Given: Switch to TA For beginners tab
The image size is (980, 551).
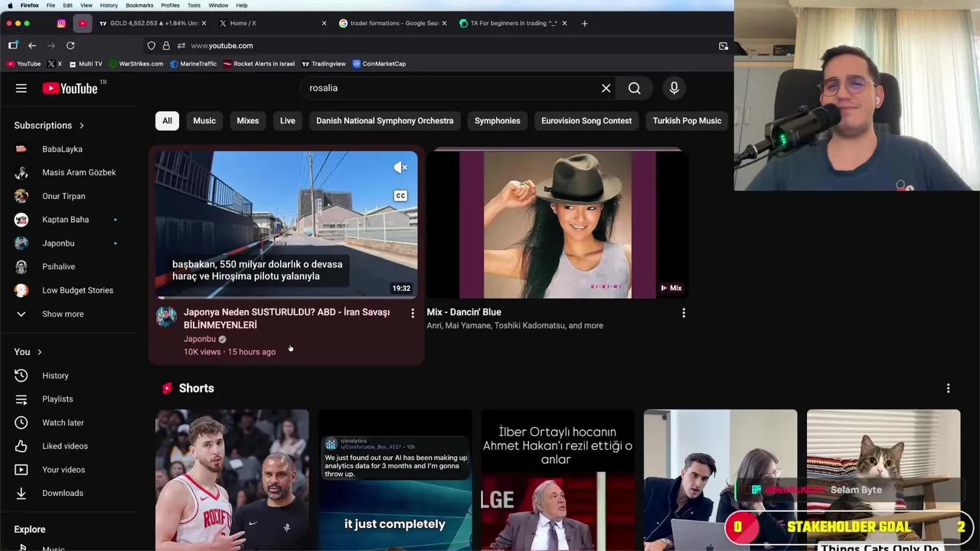Looking at the screenshot, I should pyautogui.click(x=513, y=24).
